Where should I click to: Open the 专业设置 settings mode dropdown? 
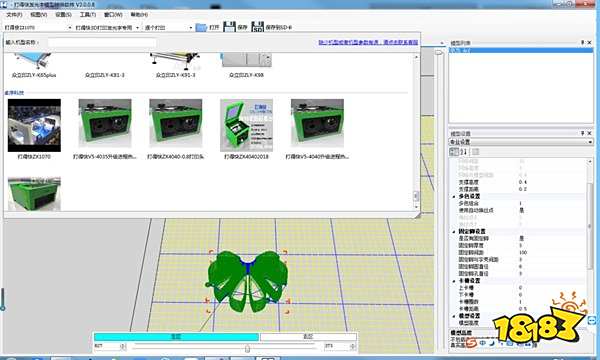coord(521,142)
